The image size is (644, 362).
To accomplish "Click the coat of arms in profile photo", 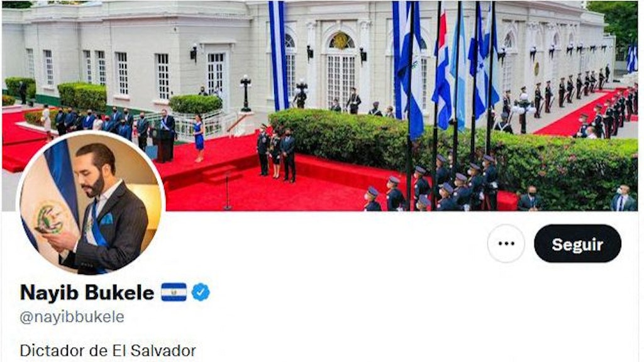I will click(x=50, y=217).
